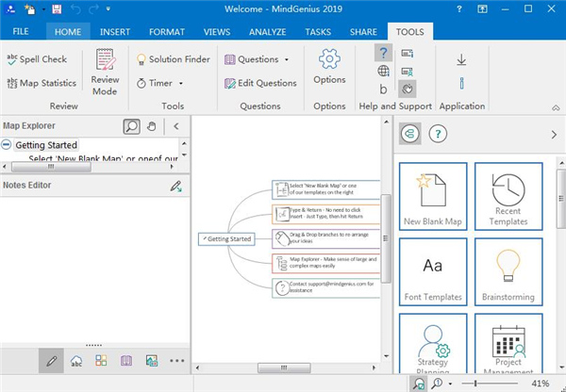This screenshot has height=392, width=566.
Task: Switch to the INSERT ribbon tab
Action: (x=114, y=31)
